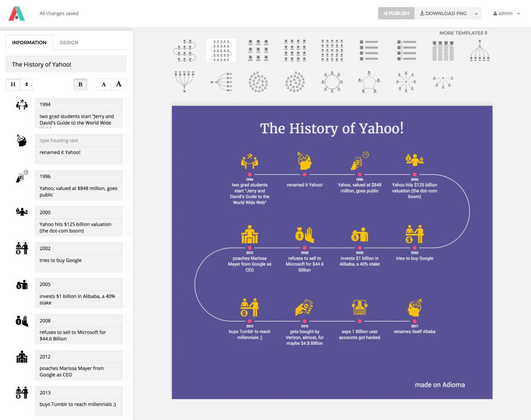Choose the second circular cluster template
Image resolution: width=531 pixels, height=420 pixels.
tap(295, 82)
